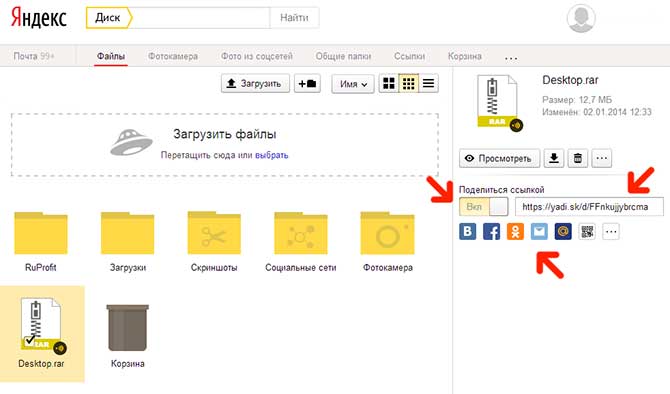Click the Просмотреть button
670x394 pixels.
pos(500,158)
